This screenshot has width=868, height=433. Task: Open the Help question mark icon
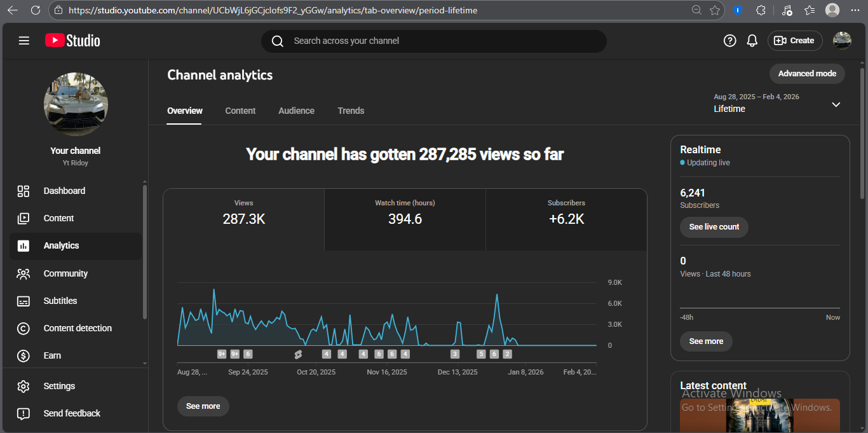pos(729,41)
